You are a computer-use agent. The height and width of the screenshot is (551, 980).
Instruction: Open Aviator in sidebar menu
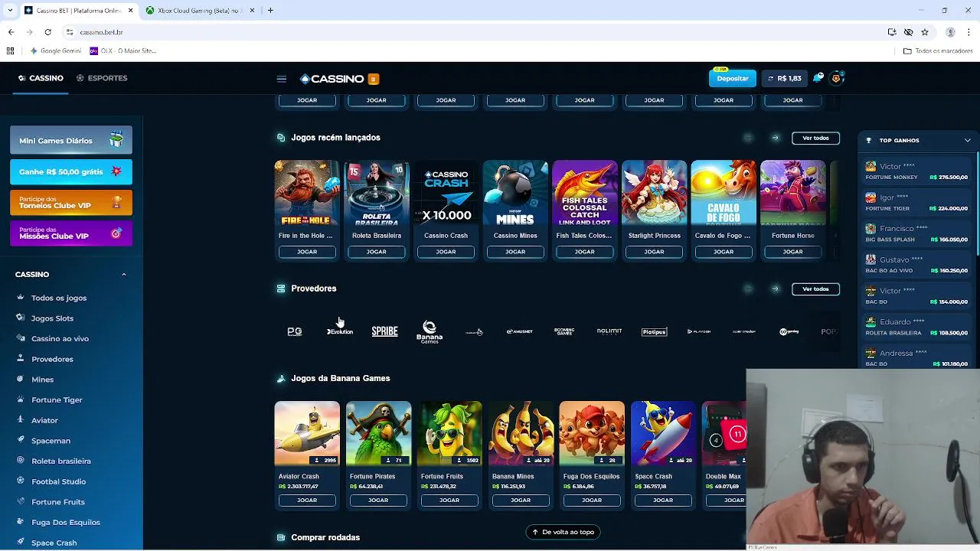click(44, 420)
